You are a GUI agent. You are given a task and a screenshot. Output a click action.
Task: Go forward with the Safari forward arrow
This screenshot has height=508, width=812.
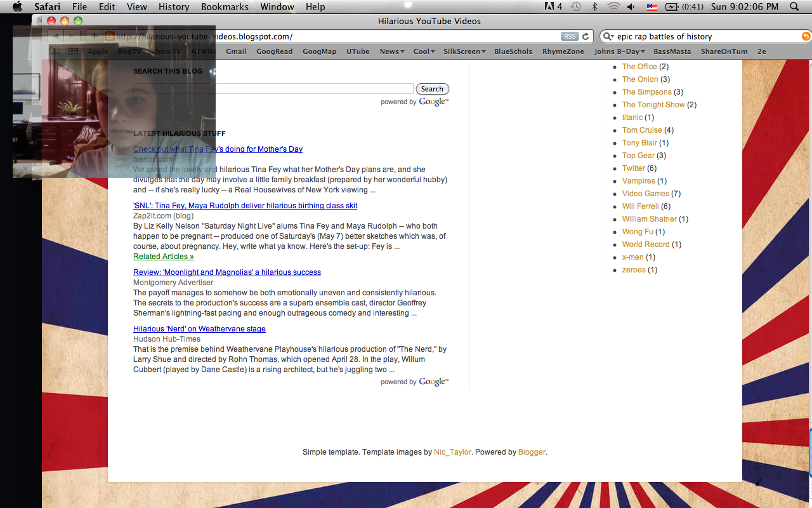[73, 37]
